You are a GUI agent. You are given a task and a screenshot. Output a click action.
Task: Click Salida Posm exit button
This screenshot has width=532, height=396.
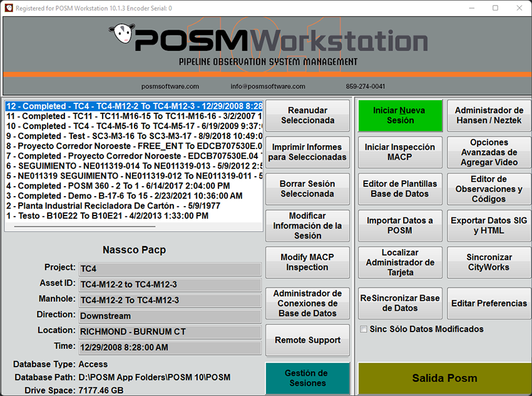(x=444, y=378)
